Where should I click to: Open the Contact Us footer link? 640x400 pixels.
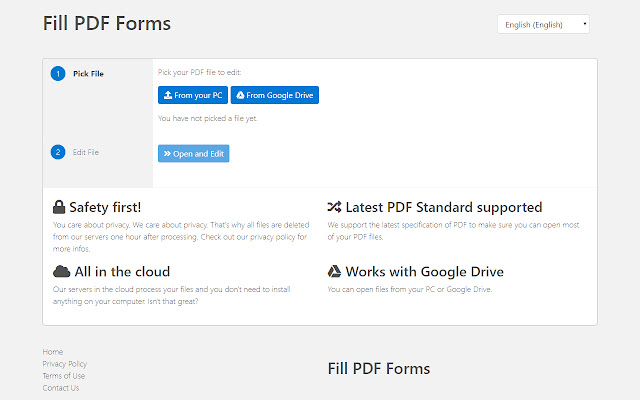click(61, 388)
